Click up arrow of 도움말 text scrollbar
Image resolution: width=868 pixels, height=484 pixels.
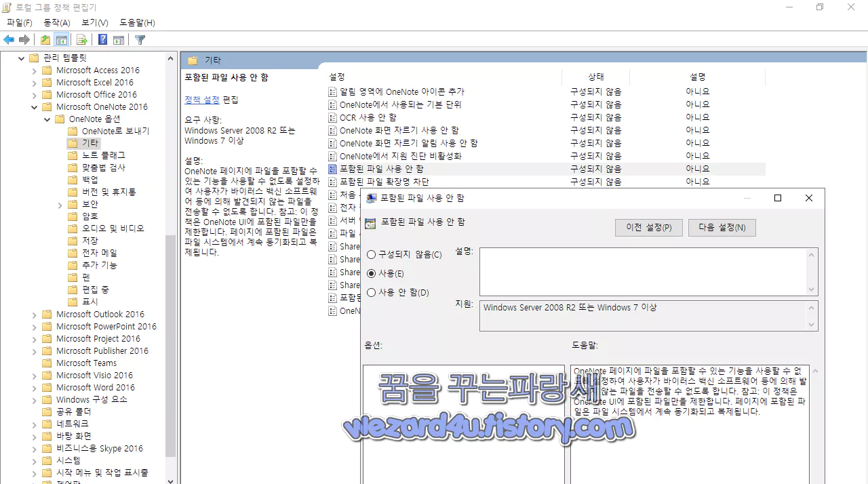(815, 371)
